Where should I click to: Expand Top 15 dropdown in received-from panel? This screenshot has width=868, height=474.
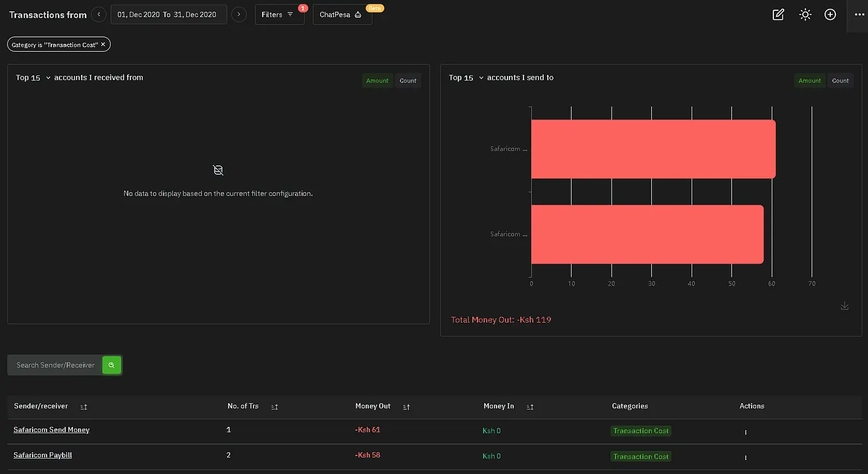(x=33, y=77)
